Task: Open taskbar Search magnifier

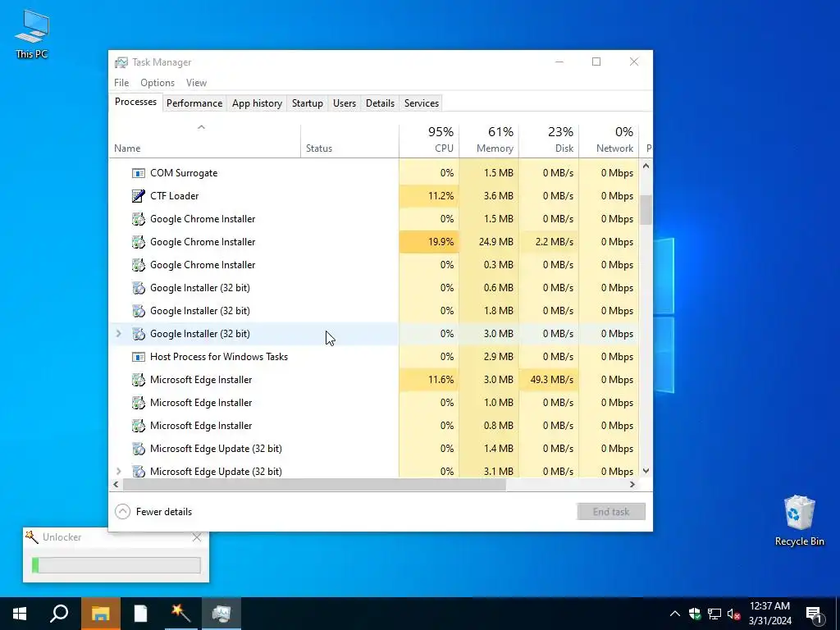Action: [59, 614]
